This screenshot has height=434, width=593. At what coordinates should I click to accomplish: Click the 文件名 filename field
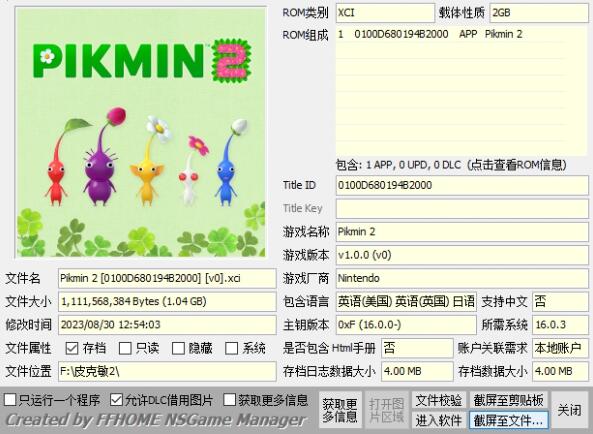click(x=167, y=278)
